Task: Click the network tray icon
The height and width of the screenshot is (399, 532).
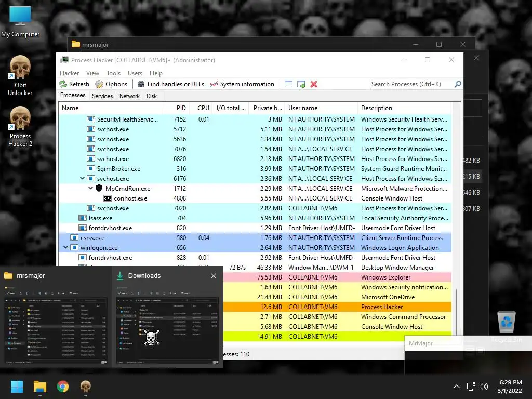Action: (x=471, y=387)
